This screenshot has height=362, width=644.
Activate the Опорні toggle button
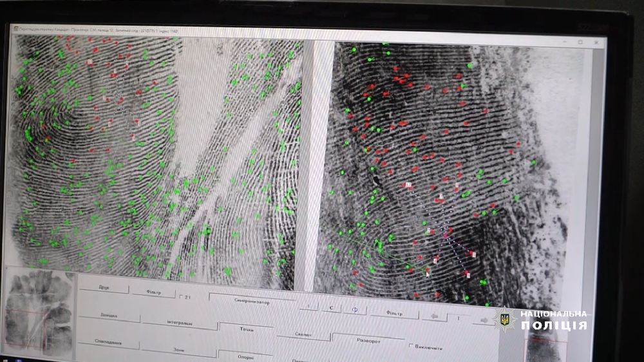coord(245,357)
